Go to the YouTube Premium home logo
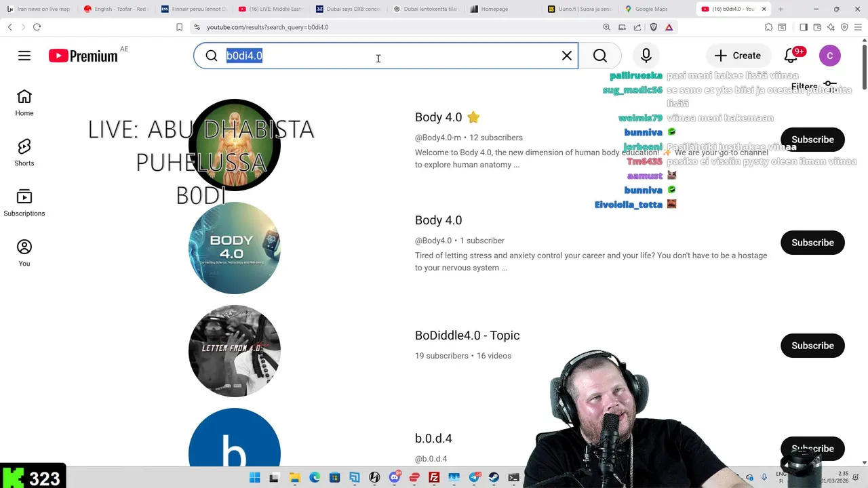This screenshot has width=868, height=488. [x=83, y=56]
